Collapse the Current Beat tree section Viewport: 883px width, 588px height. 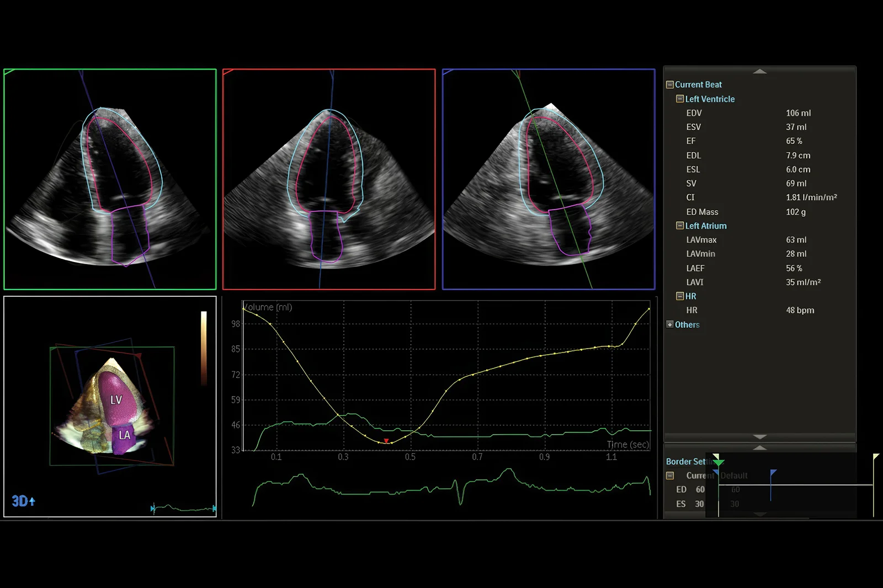coord(669,85)
